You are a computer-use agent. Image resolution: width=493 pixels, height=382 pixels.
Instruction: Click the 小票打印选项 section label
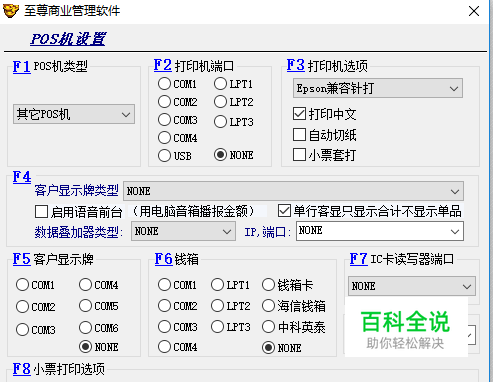[x=69, y=369]
